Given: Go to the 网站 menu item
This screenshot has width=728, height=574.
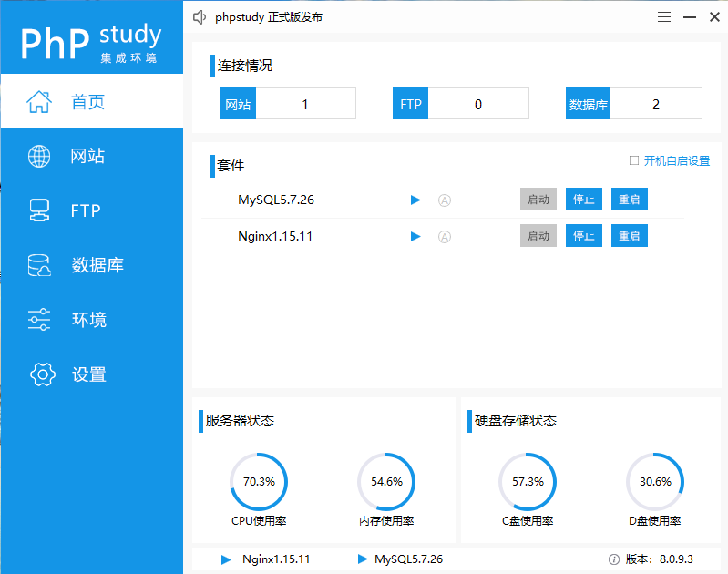Looking at the screenshot, I should [92, 156].
